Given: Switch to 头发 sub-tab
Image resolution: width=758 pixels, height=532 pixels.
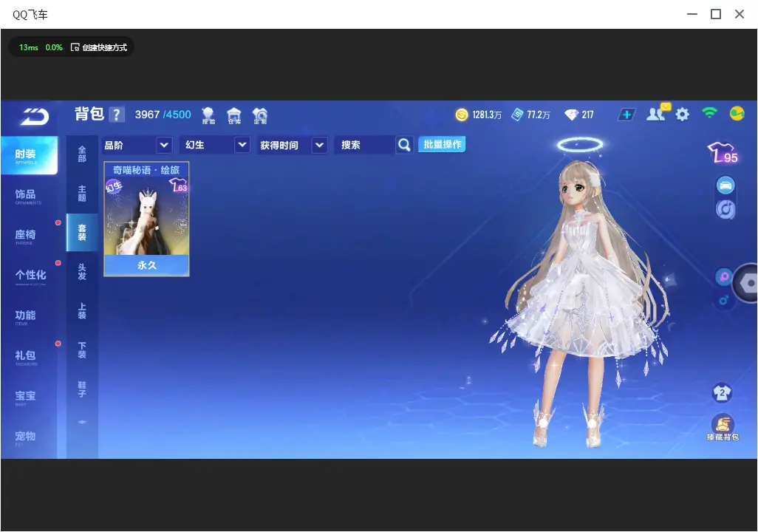Looking at the screenshot, I should coord(82,272).
